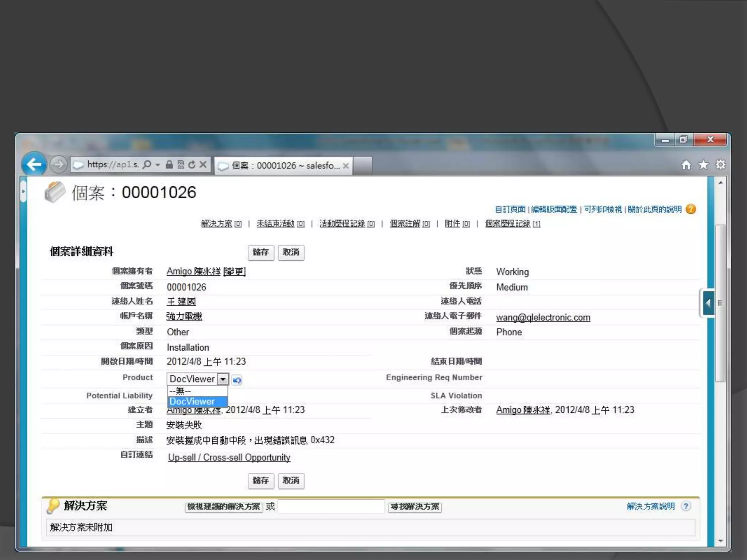Expand the right sidebar panel arrow
The height and width of the screenshot is (560, 747).
click(x=708, y=303)
